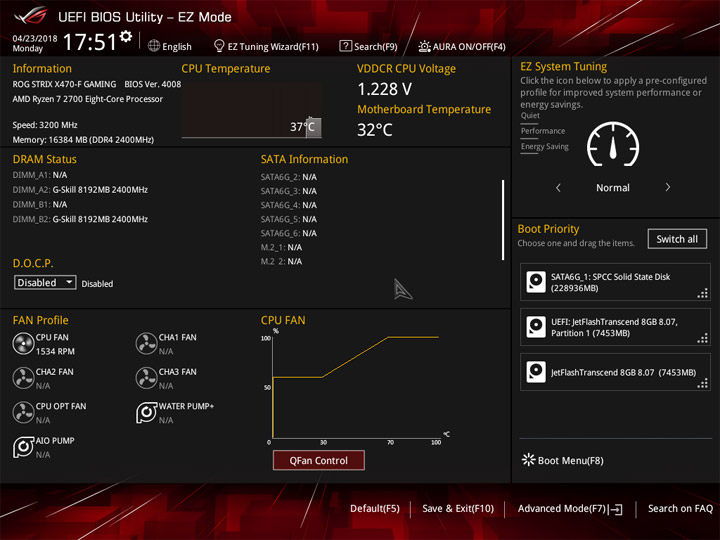Viewport: 720px width, 540px height.
Task: Click the EZ System Tuning gauge icon
Action: (613, 144)
